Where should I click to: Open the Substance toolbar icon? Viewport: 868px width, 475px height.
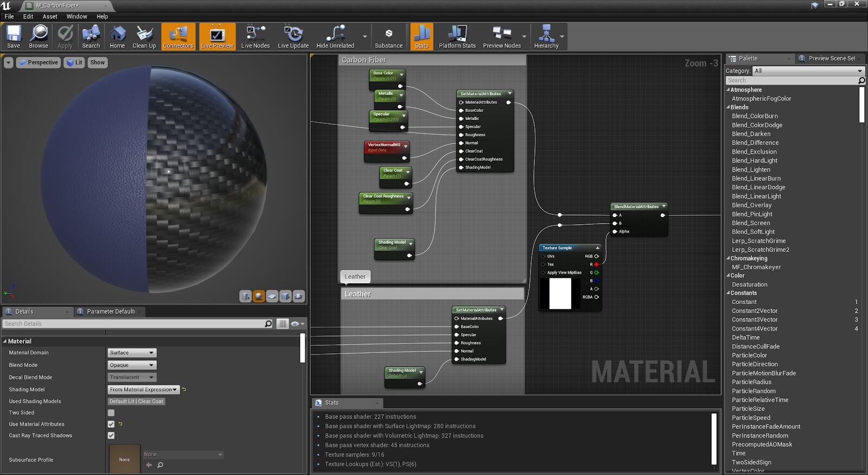pyautogui.click(x=388, y=37)
